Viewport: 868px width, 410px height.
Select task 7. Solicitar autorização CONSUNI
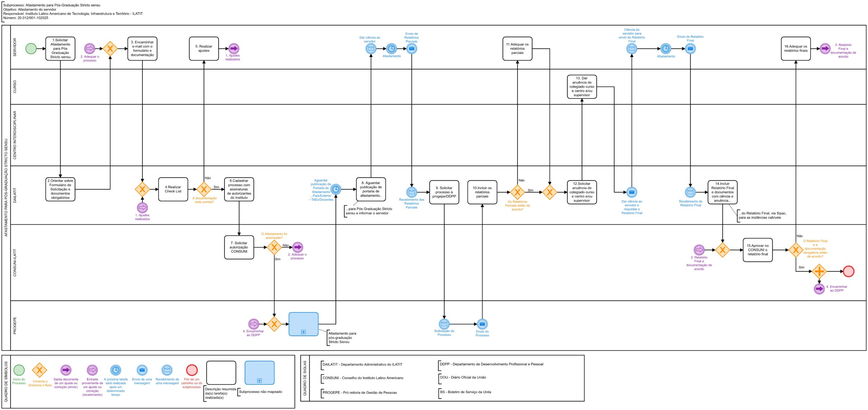[239, 247]
